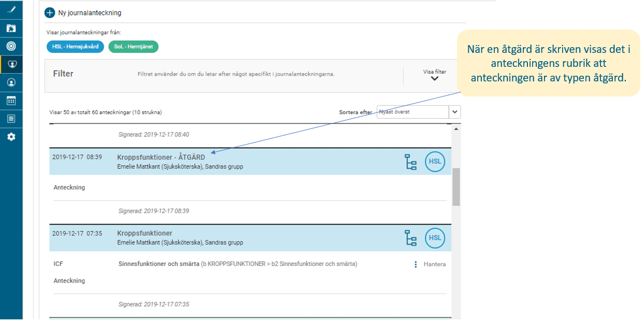Open the puzzle folder icon in sidebar
Screen dimensions: 644x323
coord(11,28)
